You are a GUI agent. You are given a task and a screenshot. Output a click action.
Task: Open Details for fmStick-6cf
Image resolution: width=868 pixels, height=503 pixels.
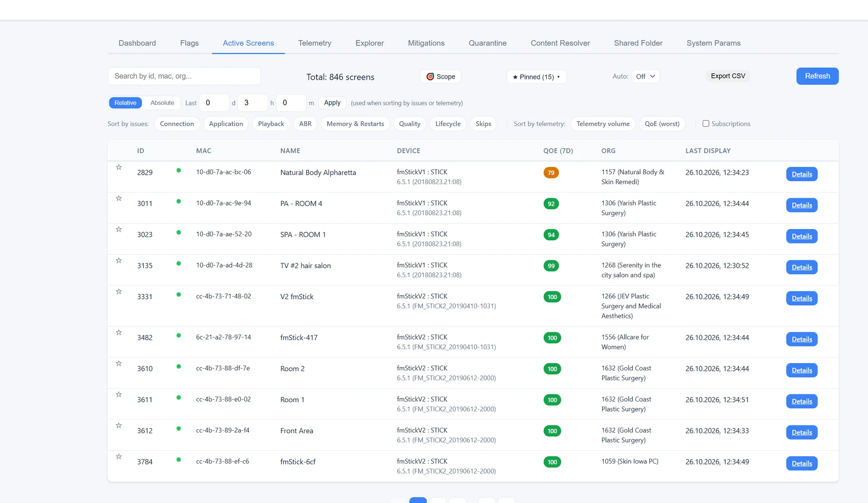point(802,463)
